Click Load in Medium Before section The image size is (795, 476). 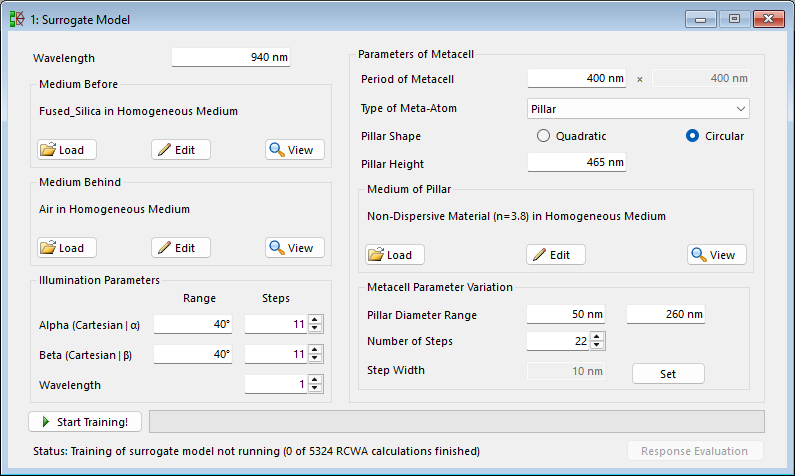(x=67, y=150)
